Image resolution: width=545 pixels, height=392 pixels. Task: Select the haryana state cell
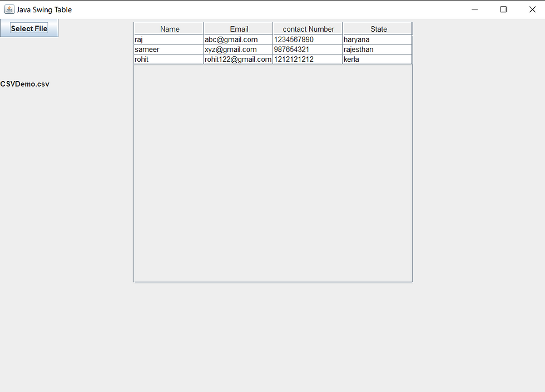[x=378, y=39]
